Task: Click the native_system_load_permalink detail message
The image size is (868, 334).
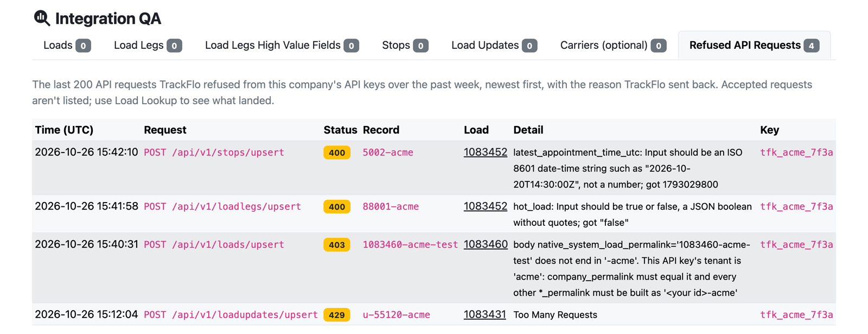Action: [x=632, y=268]
